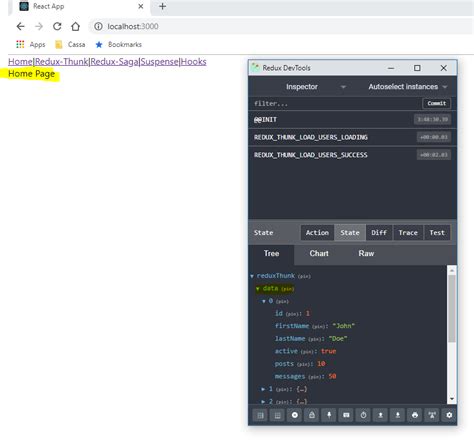Open the starred Bookmarks shortcut
Screen dimensions: 474x443
point(118,44)
